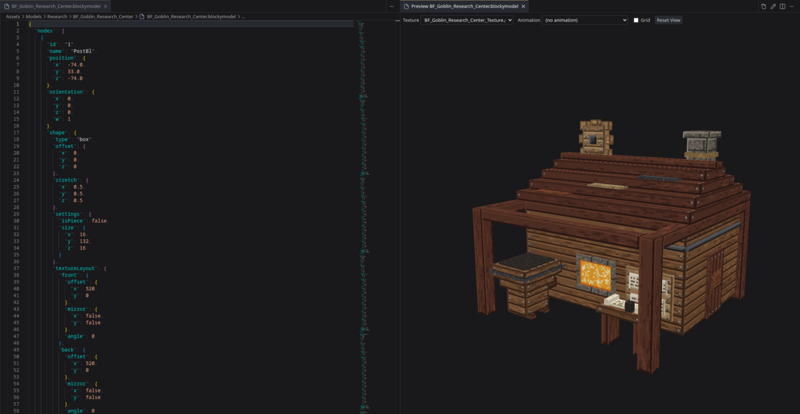Viewport: 800px width, 414px height.
Task: Click the "y": 132 value line
Action: pos(76,241)
